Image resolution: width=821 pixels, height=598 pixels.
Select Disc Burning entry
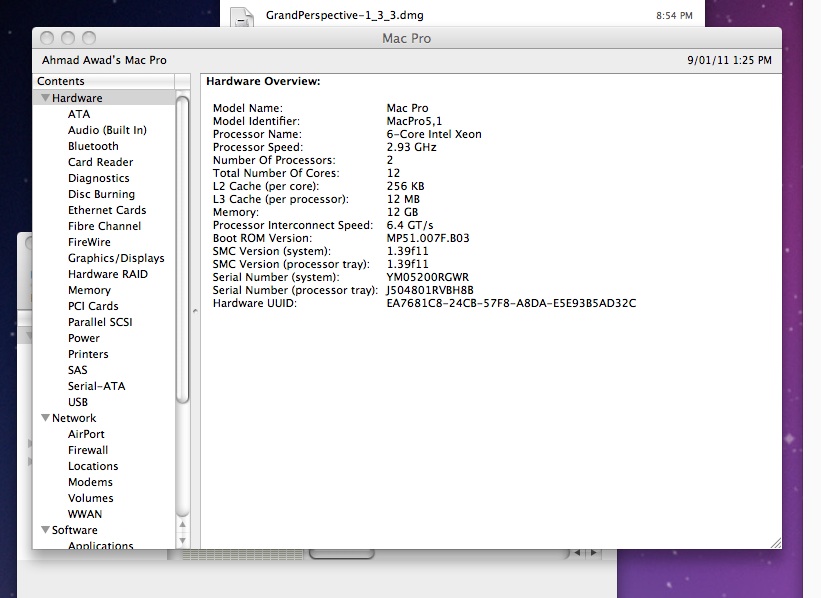tap(102, 194)
